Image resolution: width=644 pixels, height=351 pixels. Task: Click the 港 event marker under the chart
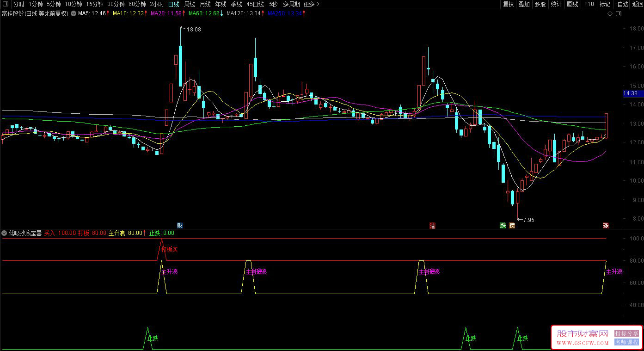coord(433,226)
